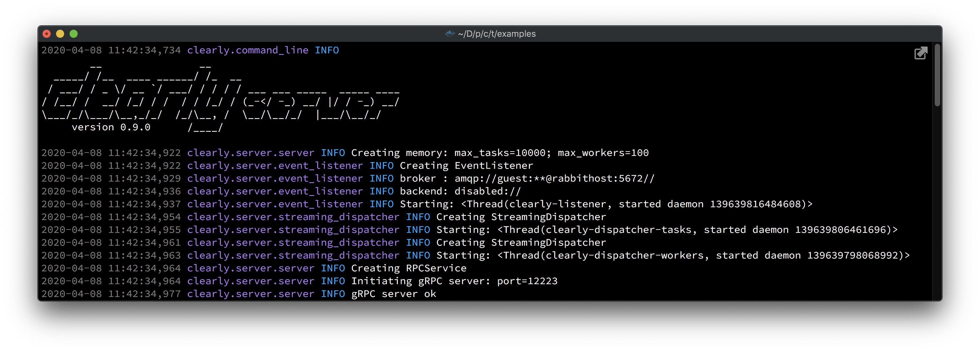Click the broker URL amqp://guest:**@rabbithost:5672//

pos(555,178)
